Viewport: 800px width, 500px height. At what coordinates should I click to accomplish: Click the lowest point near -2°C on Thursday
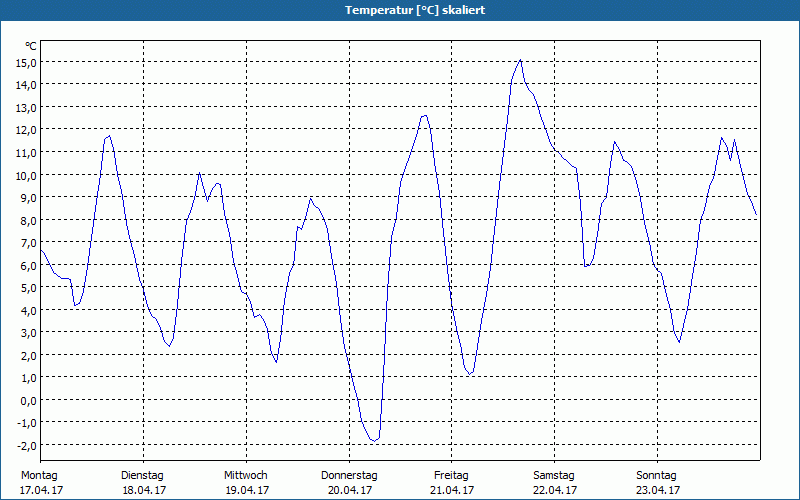click(374, 440)
